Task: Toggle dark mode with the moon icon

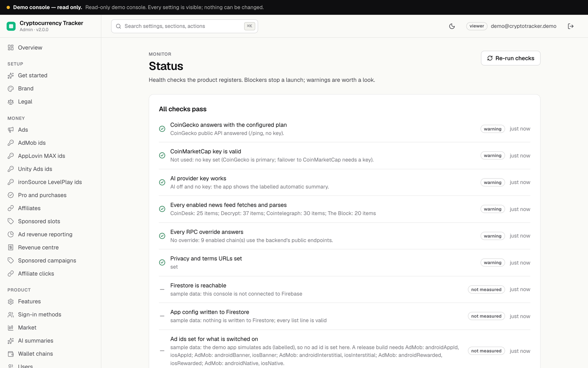Action: pyautogui.click(x=452, y=26)
